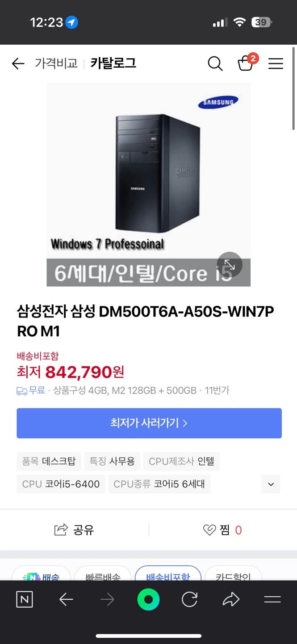Screen dimensions: 297x644
Task: Switch to the 가격비교 tab
Action: 56,64
